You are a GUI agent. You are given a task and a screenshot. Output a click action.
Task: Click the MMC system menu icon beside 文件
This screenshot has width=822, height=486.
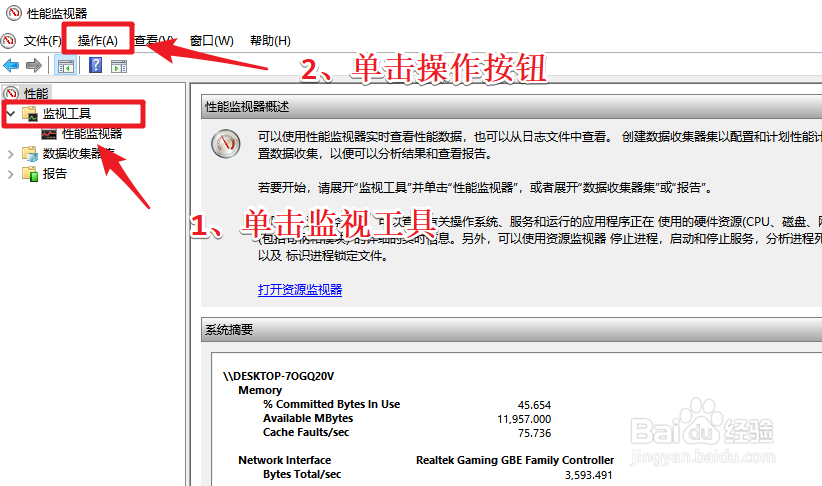tap(8, 40)
